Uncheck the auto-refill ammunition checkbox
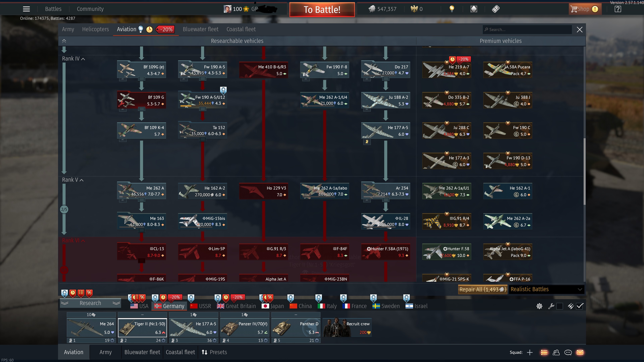Image resolution: width=644 pixels, height=362 pixels. (x=579, y=306)
